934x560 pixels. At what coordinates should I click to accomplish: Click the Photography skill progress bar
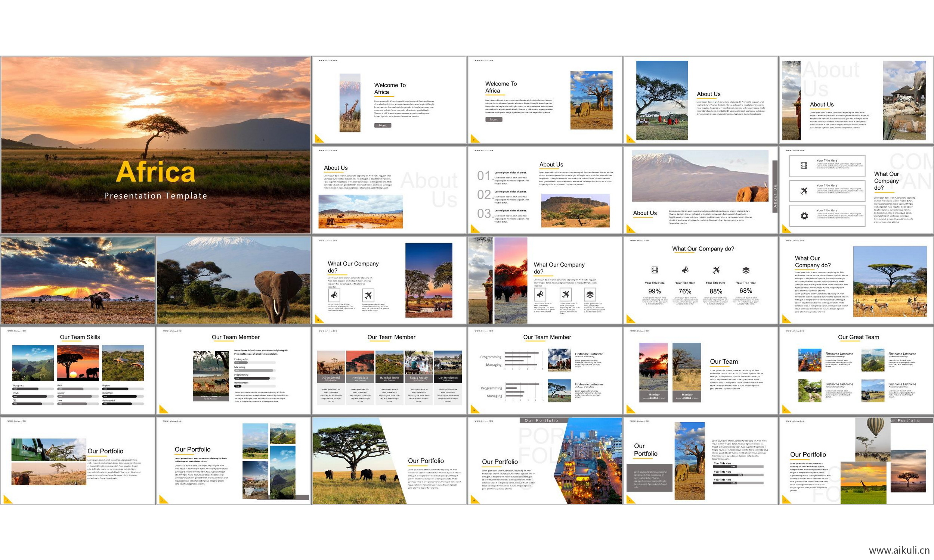pyautogui.click(x=254, y=362)
